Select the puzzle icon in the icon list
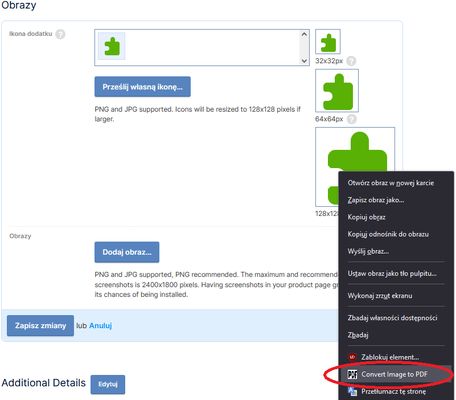456x400 pixels. pyautogui.click(x=112, y=46)
